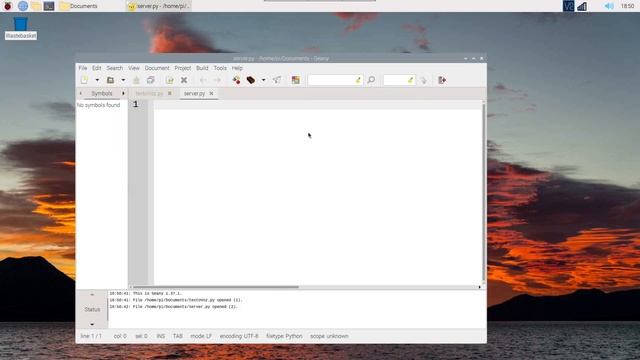The height and width of the screenshot is (360, 640).
Task: Open the Build menu
Action: [202, 68]
